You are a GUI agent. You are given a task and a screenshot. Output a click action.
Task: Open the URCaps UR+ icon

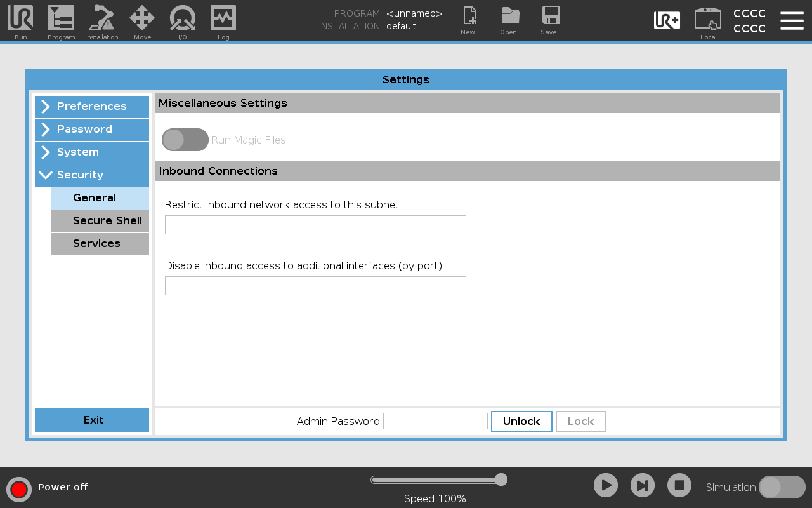pyautogui.click(x=667, y=20)
